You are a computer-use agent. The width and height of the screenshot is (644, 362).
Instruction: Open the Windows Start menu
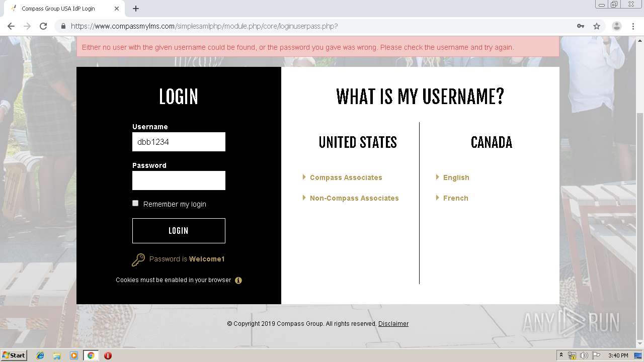point(14,355)
